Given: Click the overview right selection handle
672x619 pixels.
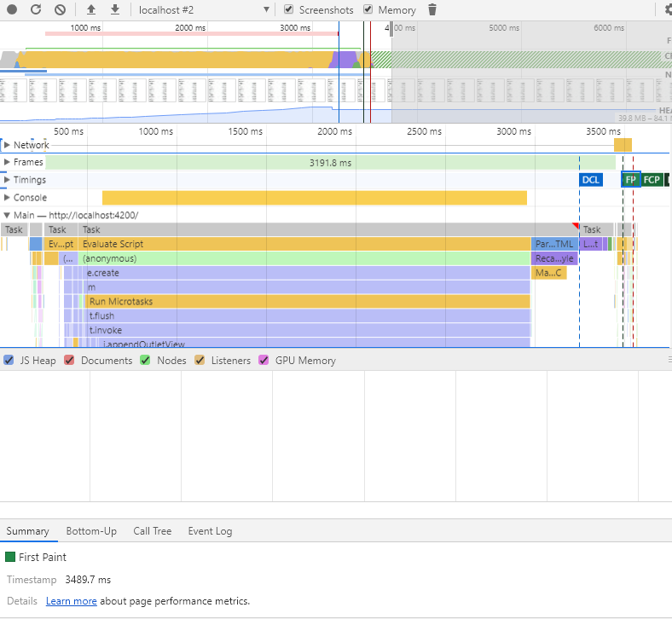Looking at the screenshot, I should pyautogui.click(x=391, y=30).
